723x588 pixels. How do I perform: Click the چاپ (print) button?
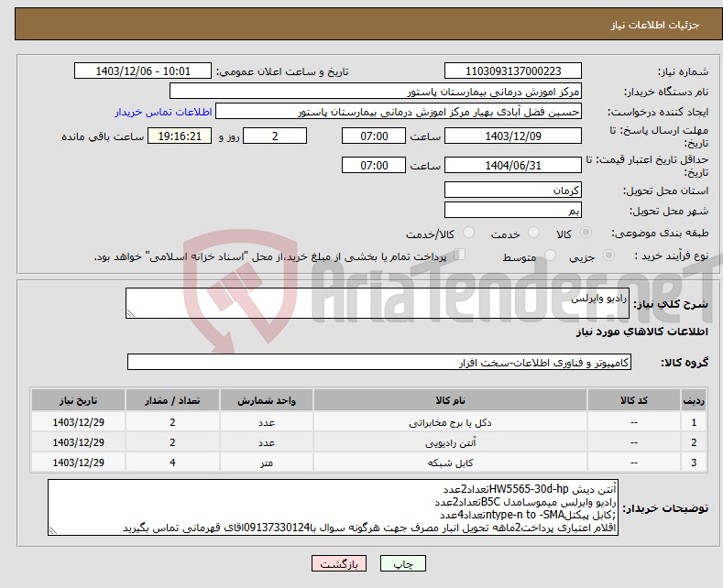coord(402,563)
